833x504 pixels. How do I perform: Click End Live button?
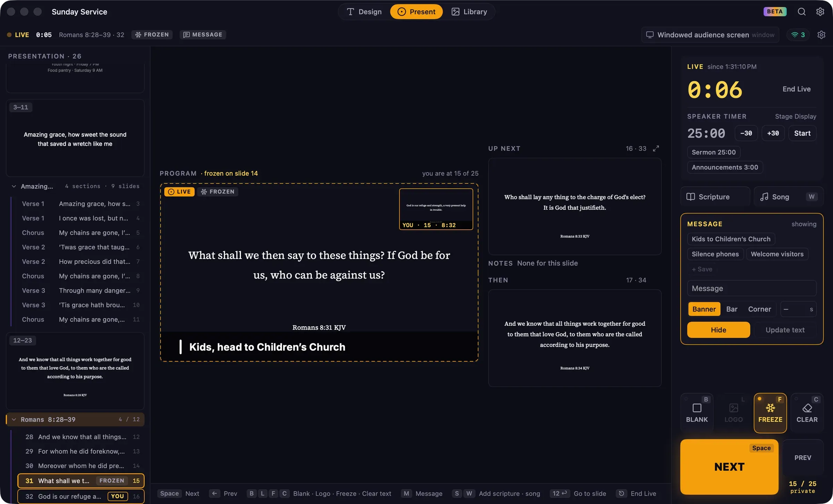point(796,89)
